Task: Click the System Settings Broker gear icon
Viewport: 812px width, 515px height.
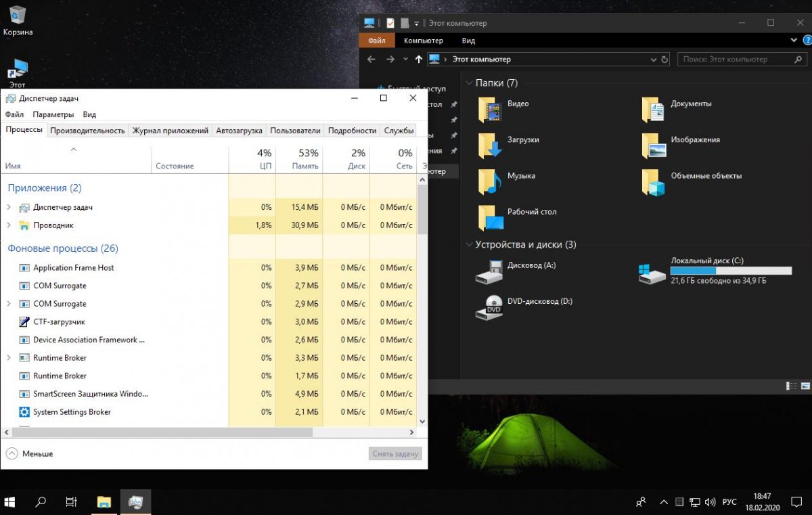Action: point(24,412)
